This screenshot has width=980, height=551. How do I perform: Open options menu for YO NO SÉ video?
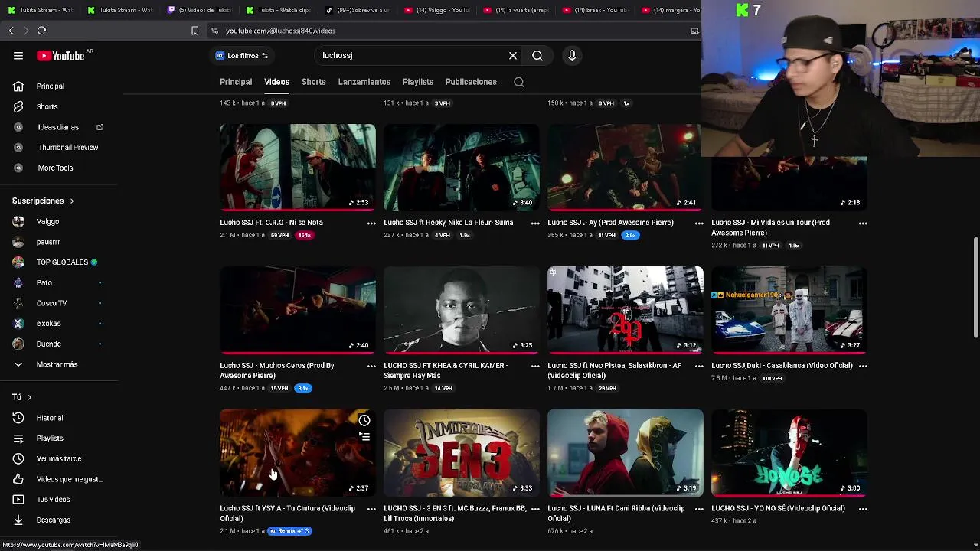tap(863, 509)
